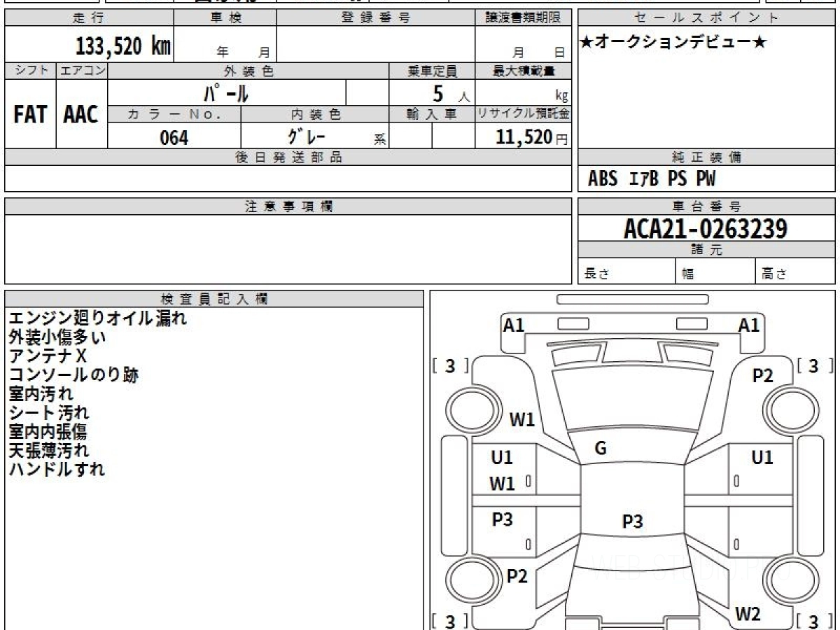Select the note 天張薄汚れ
The width and height of the screenshot is (840, 630).
coord(49,451)
